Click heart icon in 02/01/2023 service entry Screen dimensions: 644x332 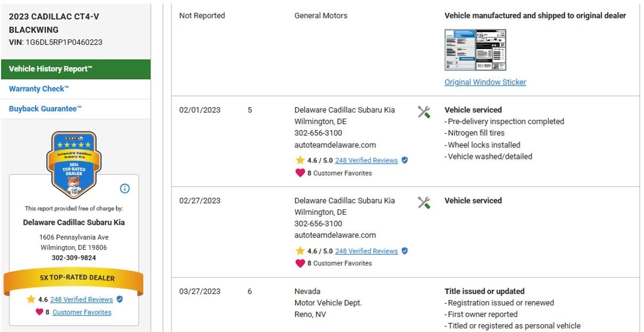coord(300,173)
